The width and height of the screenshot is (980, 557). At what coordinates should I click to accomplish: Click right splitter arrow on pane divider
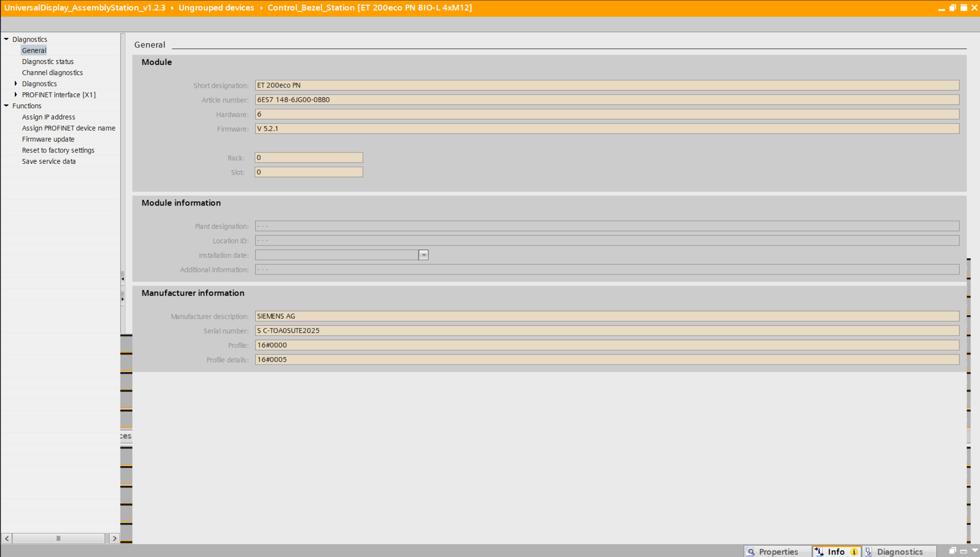click(122, 299)
